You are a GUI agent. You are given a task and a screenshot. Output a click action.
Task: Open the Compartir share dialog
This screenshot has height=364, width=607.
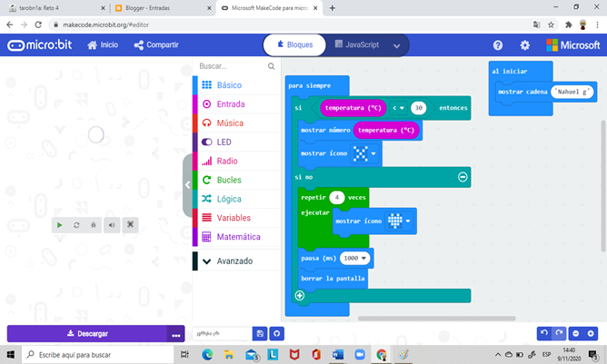point(156,45)
